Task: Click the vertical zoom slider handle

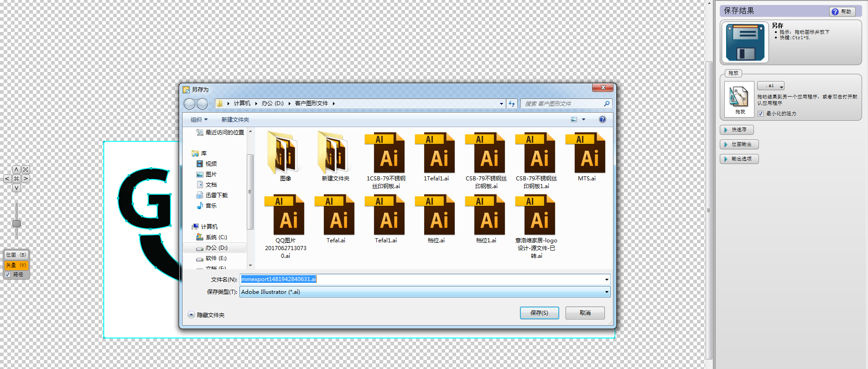Action: pyautogui.click(x=16, y=224)
